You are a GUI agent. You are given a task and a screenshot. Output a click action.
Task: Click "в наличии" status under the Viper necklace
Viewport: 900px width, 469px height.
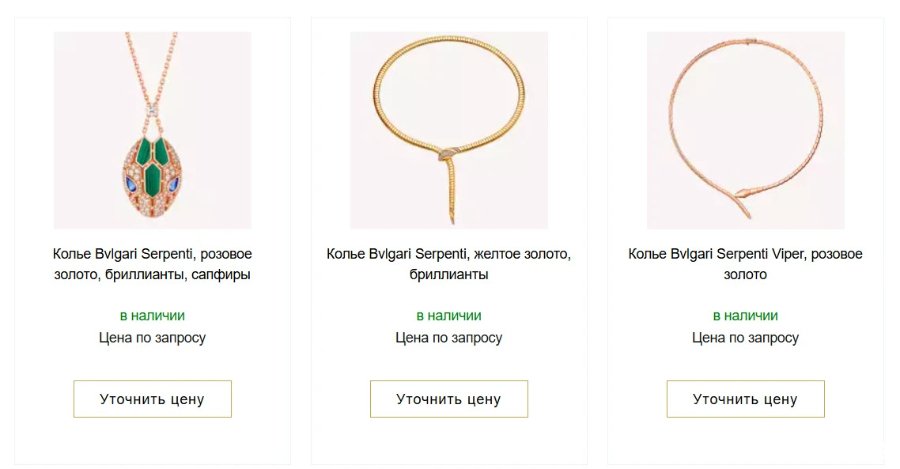click(x=745, y=315)
